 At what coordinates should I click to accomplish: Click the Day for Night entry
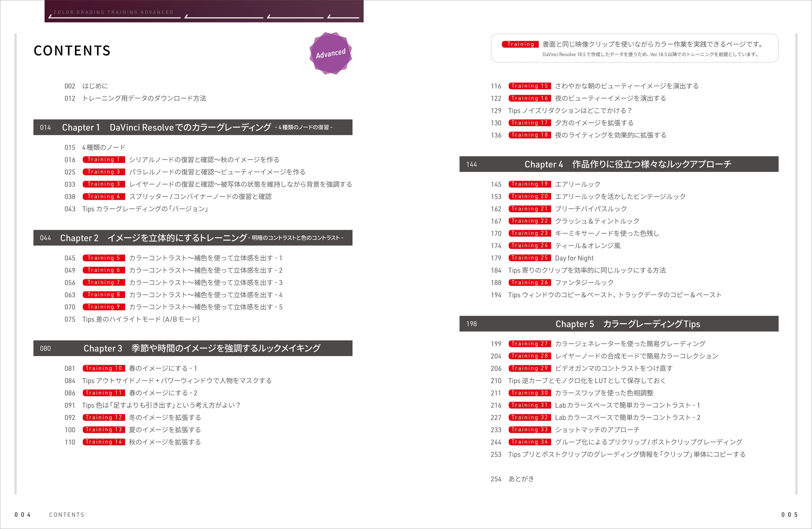(x=542, y=258)
